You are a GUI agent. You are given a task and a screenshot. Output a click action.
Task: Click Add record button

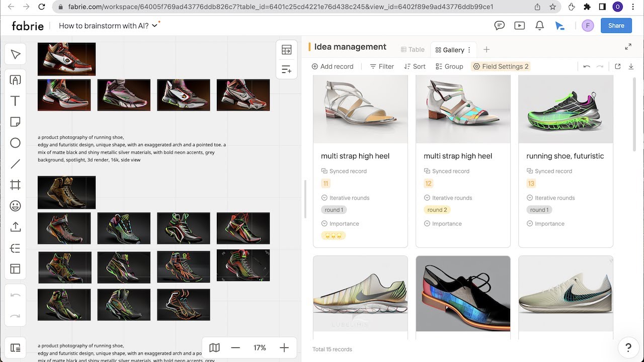333,66
